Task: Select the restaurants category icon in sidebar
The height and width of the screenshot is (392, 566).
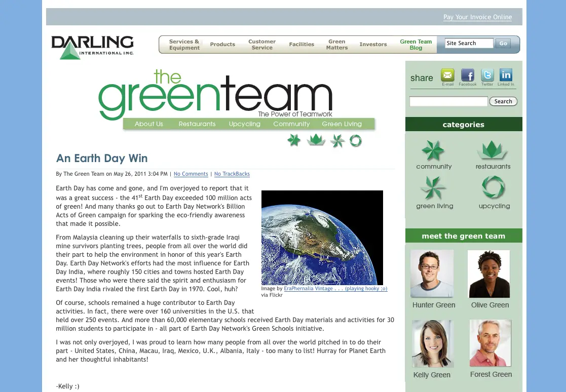Action: 492,151
